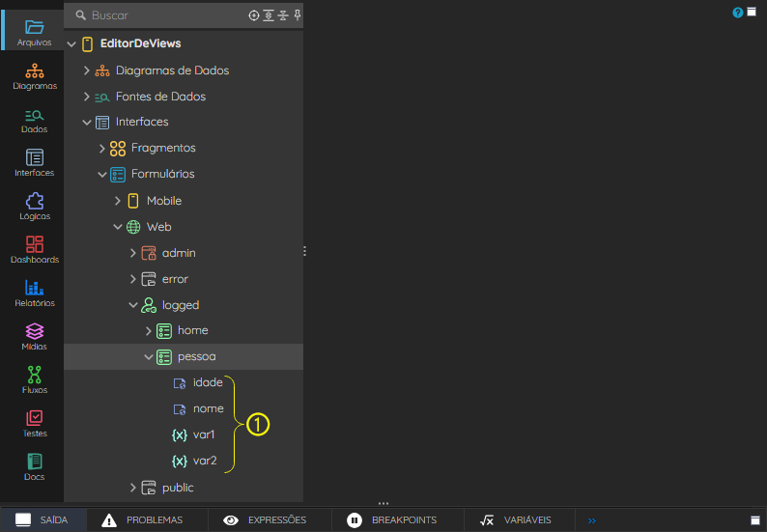
Task: Open the Arquivos sidebar panel
Action: pyautogui.click(x=34, y=32)
